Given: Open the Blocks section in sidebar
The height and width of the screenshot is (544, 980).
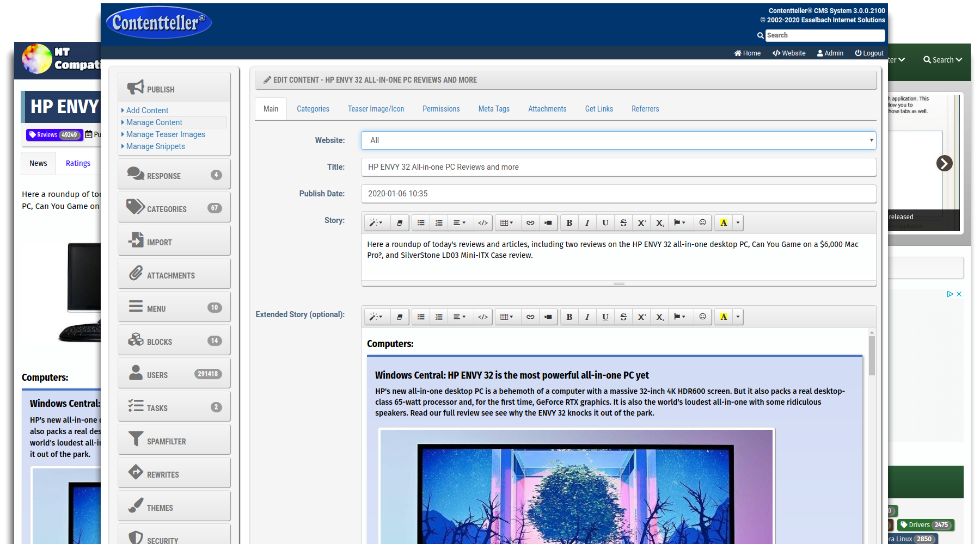Looking at the screenshot, I should [x=174, y=341].
